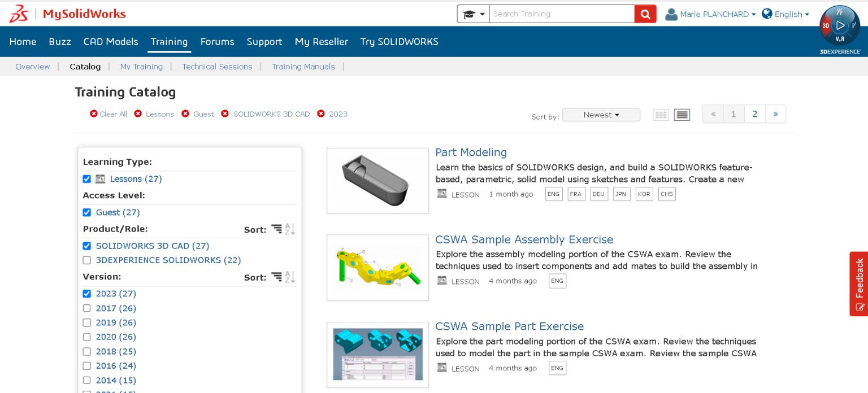Switch to grid view layout

[x=661, y=114]
